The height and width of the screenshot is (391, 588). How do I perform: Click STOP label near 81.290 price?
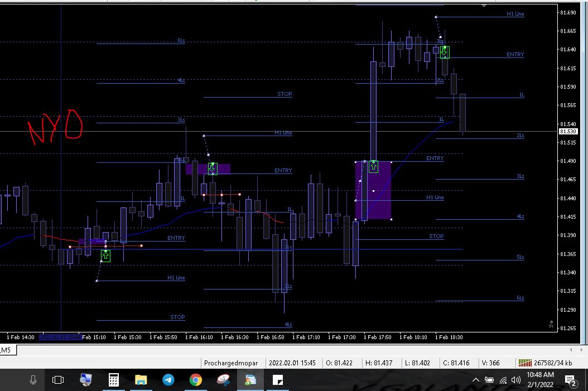click(177, 317)
